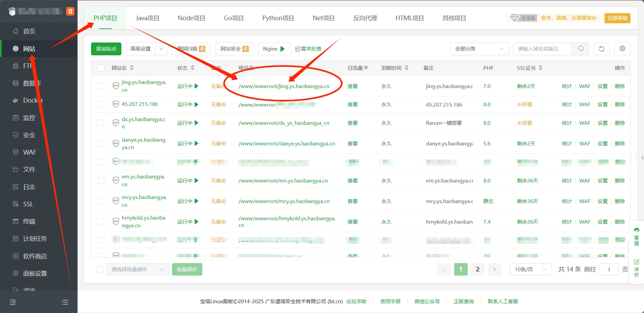The height and width of the screenshot is (313, 644).
Task: Click the 日流量 info icon in header
Action: click(366, 67)
